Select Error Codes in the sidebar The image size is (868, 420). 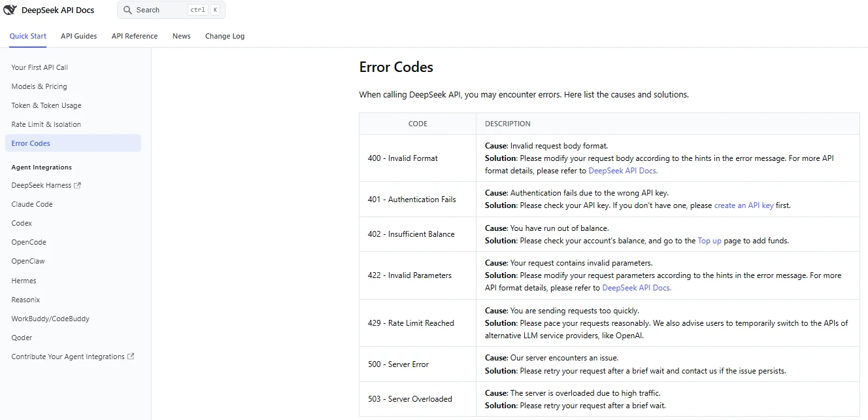pos(73,143)
